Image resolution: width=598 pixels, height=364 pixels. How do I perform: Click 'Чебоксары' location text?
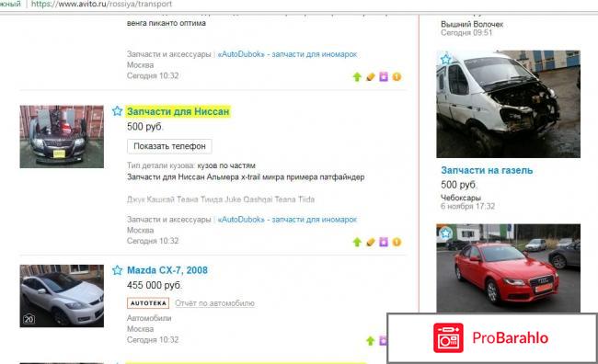pyautogui.click(x=461, y=198)
